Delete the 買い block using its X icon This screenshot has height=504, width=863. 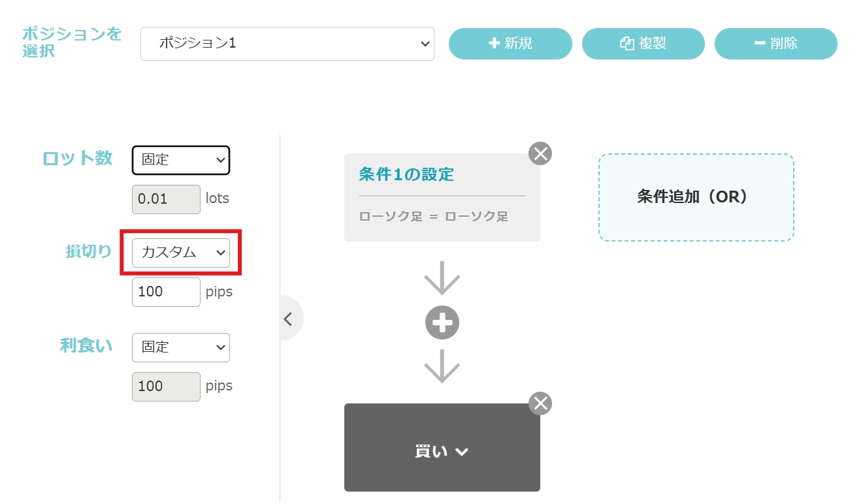coord(540,403)
